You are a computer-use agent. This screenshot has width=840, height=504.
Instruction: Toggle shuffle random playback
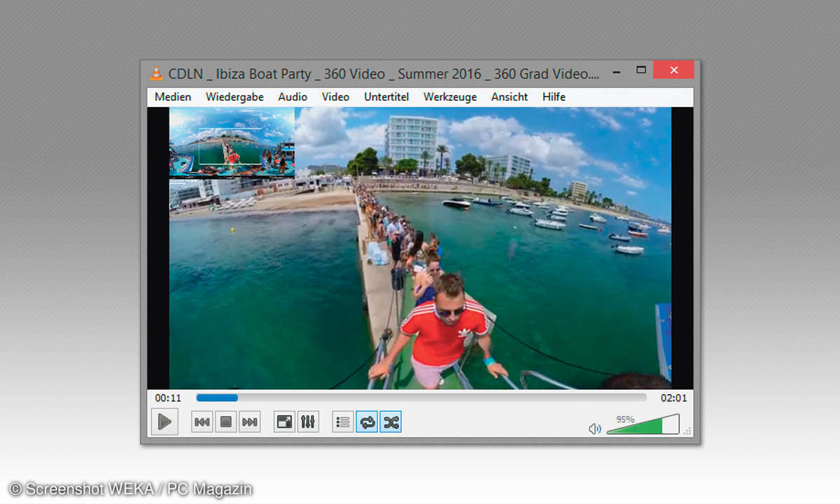click(391, 422)
